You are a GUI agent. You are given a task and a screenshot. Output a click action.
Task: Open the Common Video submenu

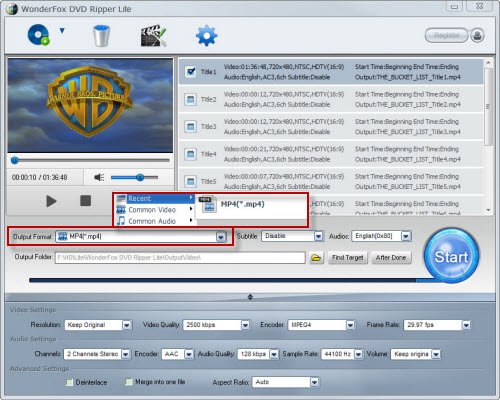154,210
